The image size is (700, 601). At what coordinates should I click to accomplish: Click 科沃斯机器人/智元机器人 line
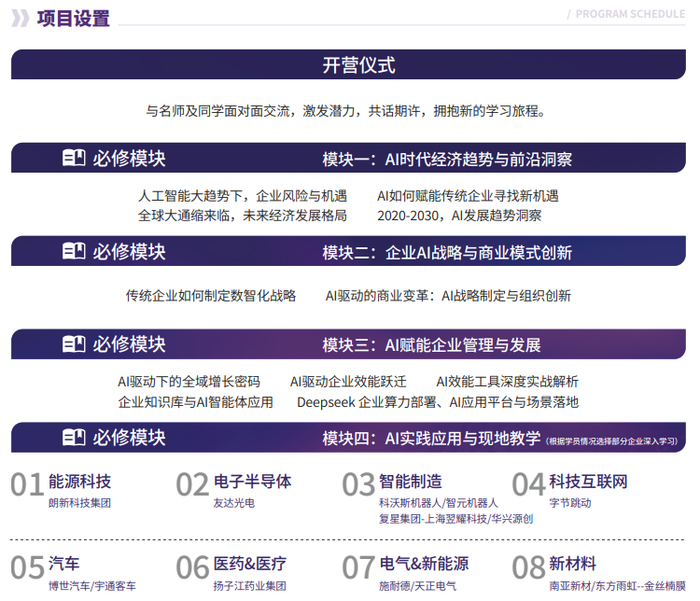click(x=439, y=503)
